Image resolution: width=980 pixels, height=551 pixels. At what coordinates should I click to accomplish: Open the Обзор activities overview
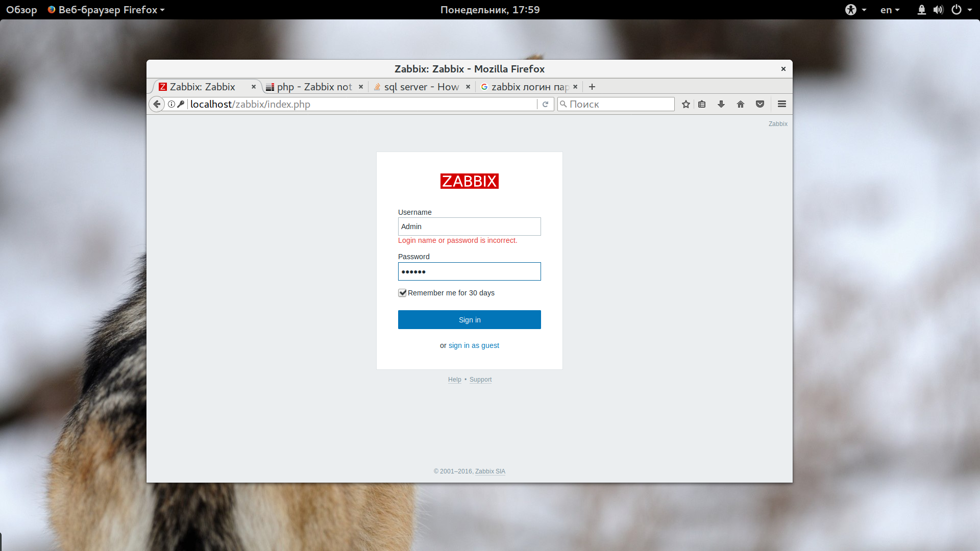point(21,10)
